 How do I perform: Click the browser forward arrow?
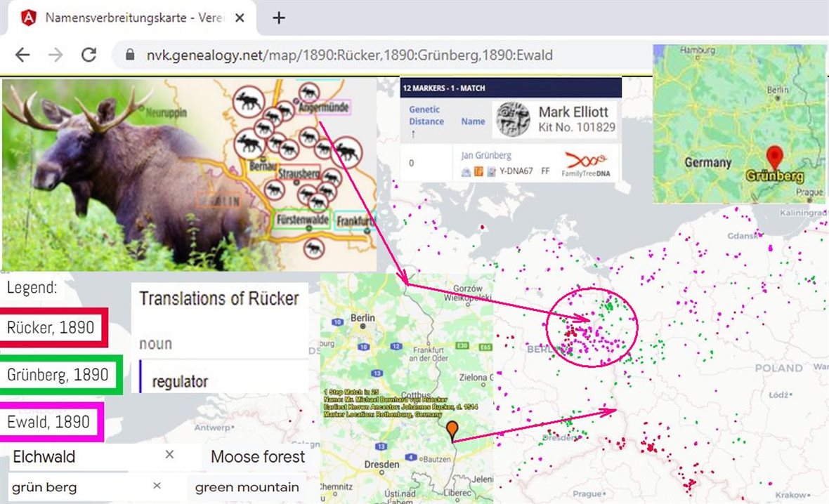[x=56, y=55]
